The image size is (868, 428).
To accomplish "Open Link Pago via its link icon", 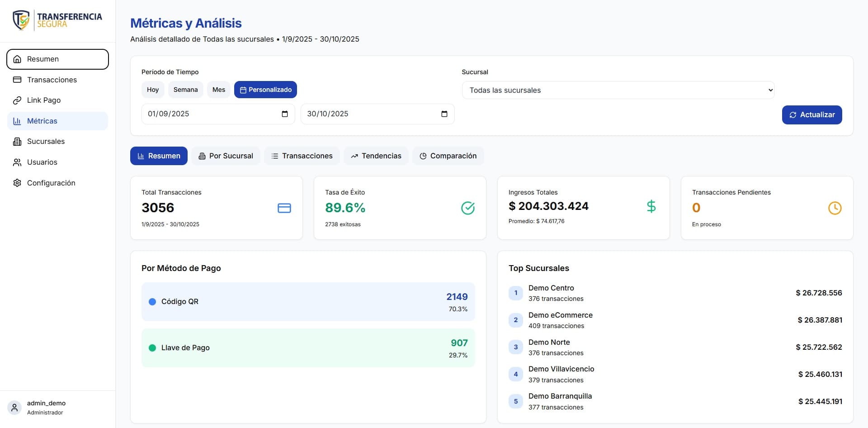I will point(17,100).
